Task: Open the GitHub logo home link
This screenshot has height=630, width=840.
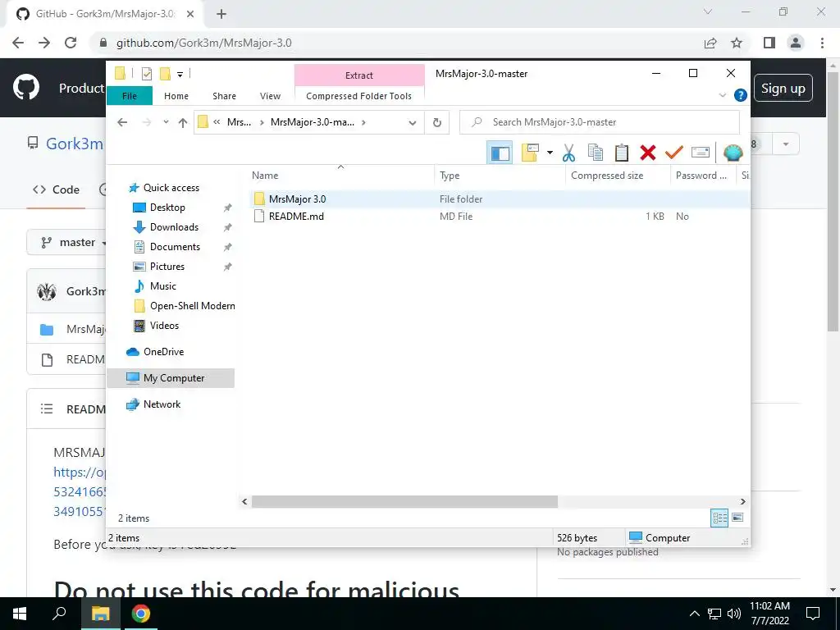Action: pyautogui.click(x=25, y=88)
